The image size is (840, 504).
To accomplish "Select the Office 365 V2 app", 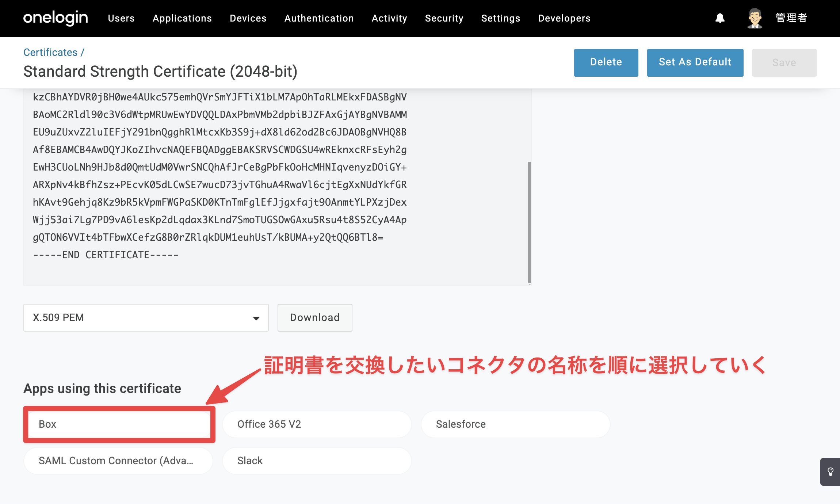I will click(x=317, y=424).
